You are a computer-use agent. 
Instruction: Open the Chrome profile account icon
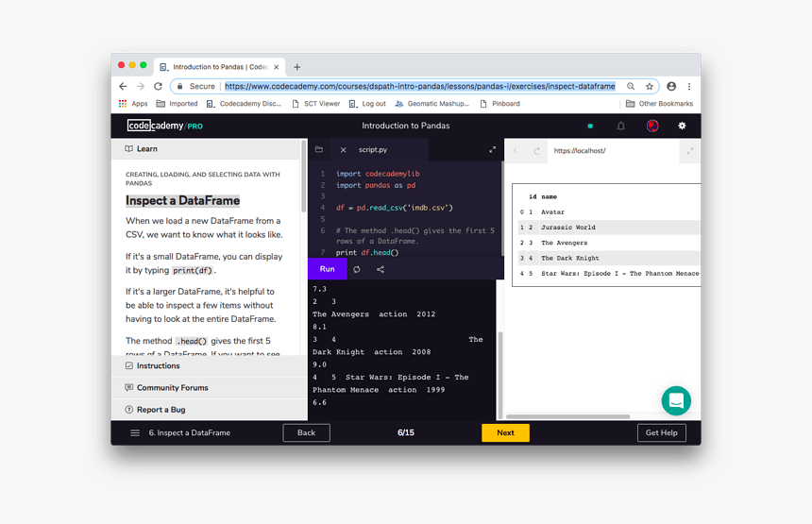[671, 87]
